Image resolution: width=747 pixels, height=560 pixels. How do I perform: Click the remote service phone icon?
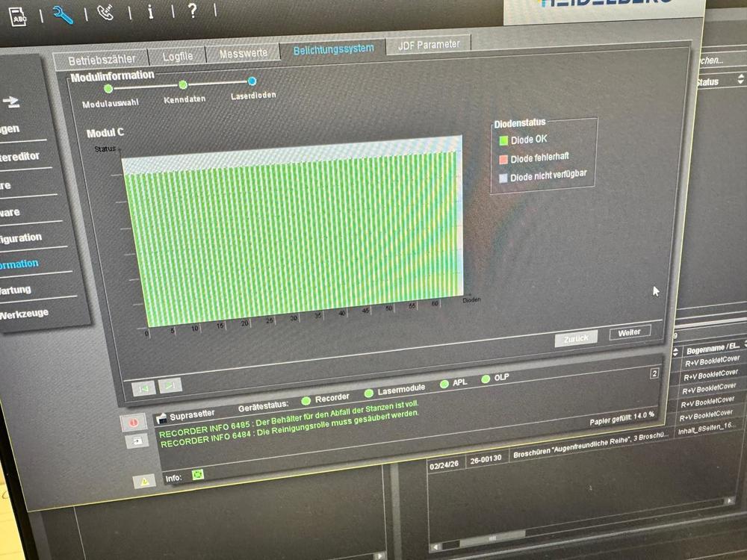[x=106, y=13]
